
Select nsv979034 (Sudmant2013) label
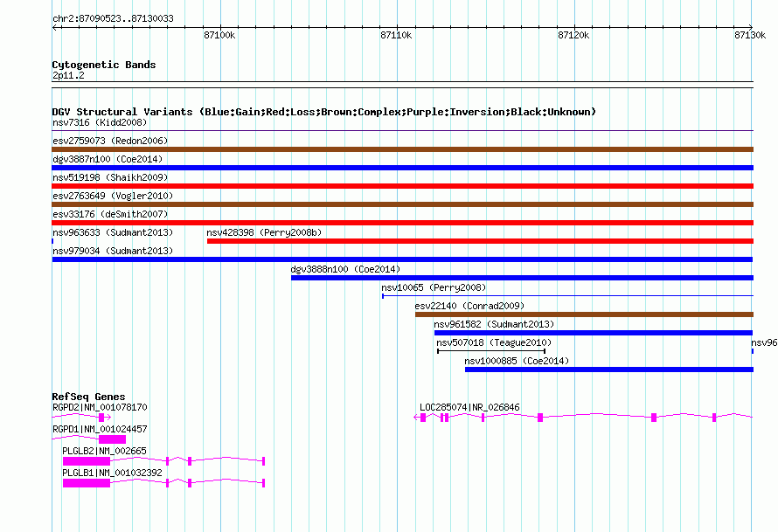(113, 251)
